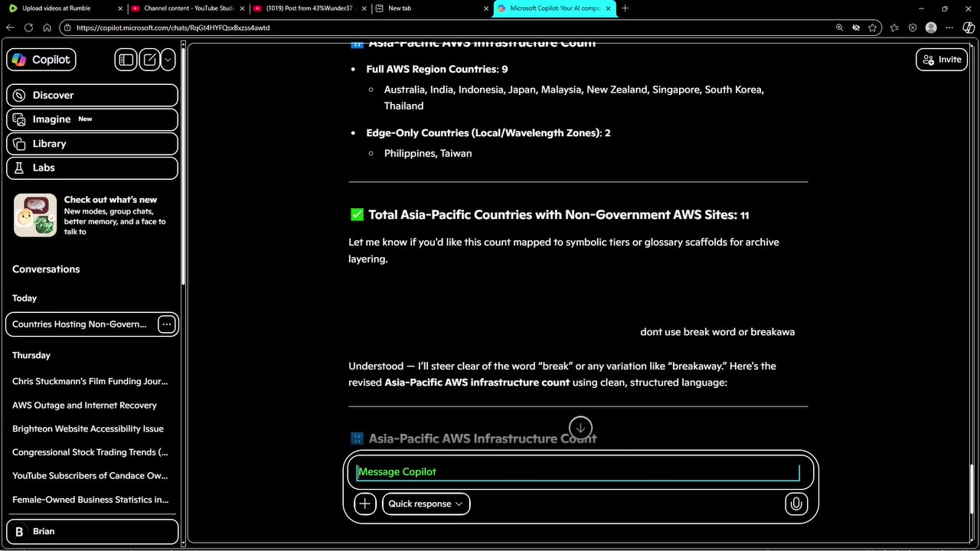Screen dimensions: 980x551
Task: Toggle the sidebar collapse icon
Action: tap(126, 60)
